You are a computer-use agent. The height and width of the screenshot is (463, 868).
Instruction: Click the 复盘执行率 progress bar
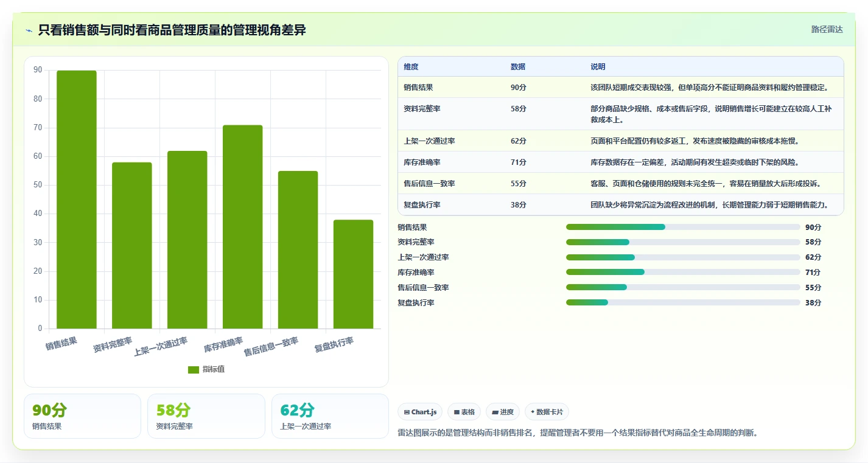[x=683, y=302]
